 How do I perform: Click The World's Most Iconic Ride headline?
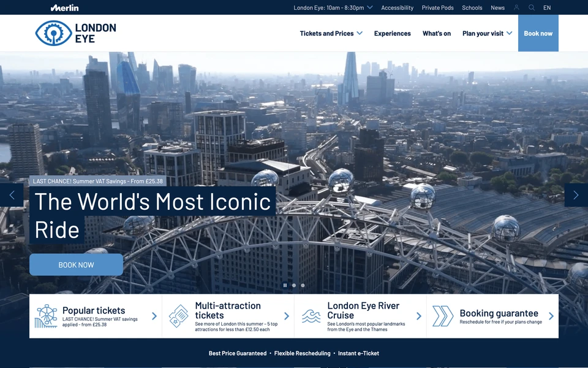(153, 215)
